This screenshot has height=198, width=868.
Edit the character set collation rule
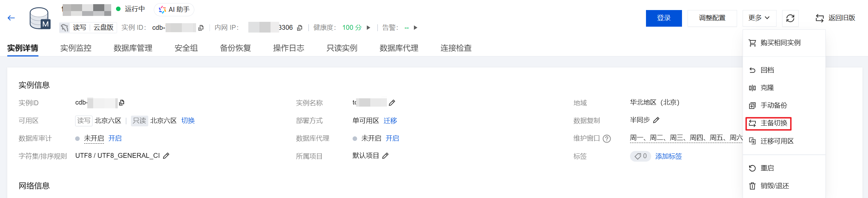tap(166, 156)
